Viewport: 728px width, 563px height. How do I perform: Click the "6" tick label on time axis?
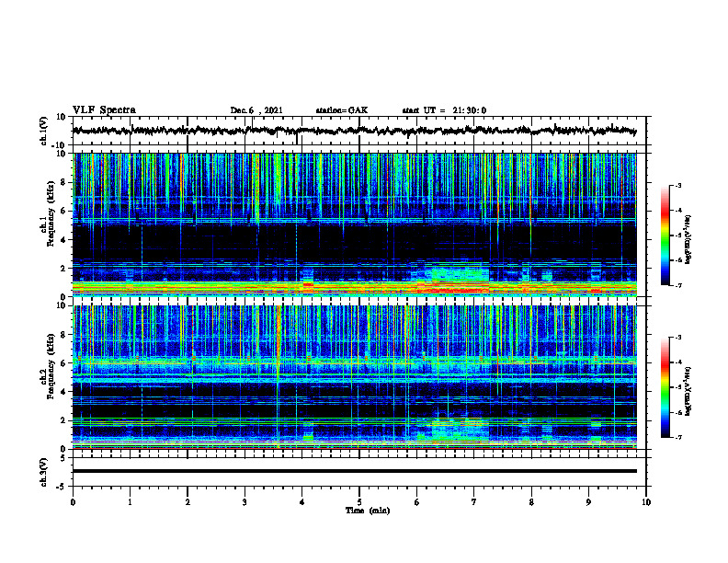[x=417, y=502]
